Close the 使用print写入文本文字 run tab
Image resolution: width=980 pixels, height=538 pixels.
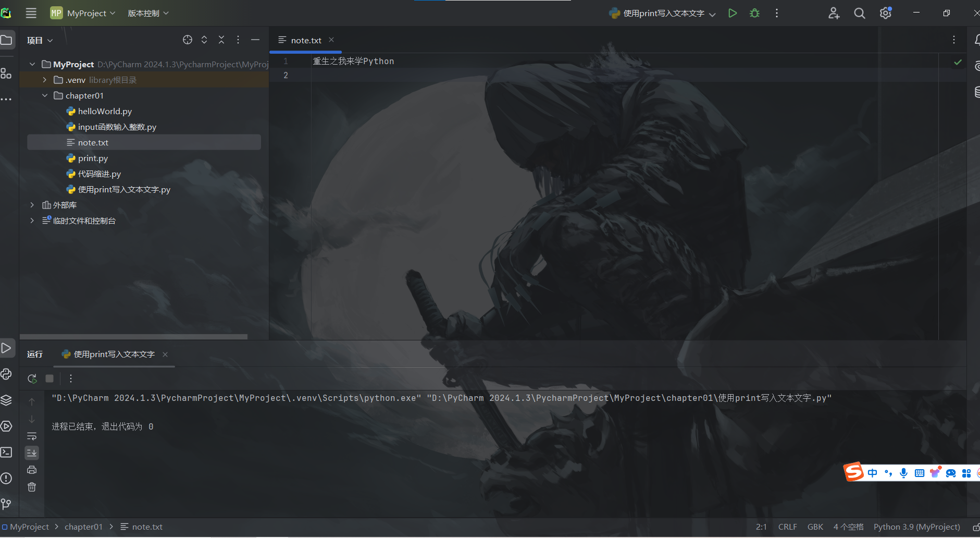tap(165, 354)
